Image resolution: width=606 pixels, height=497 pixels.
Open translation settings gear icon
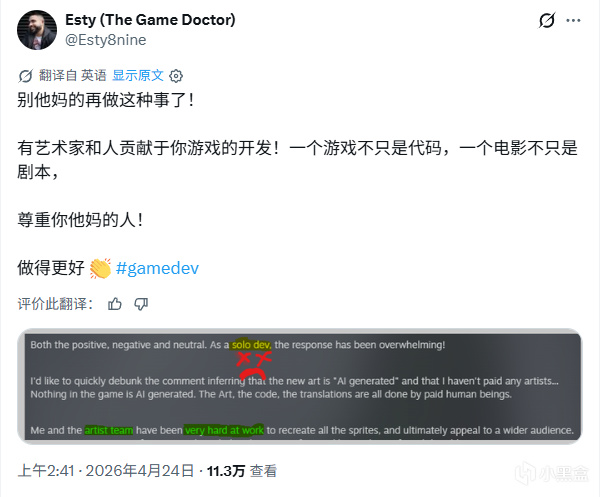click(176, 76)
